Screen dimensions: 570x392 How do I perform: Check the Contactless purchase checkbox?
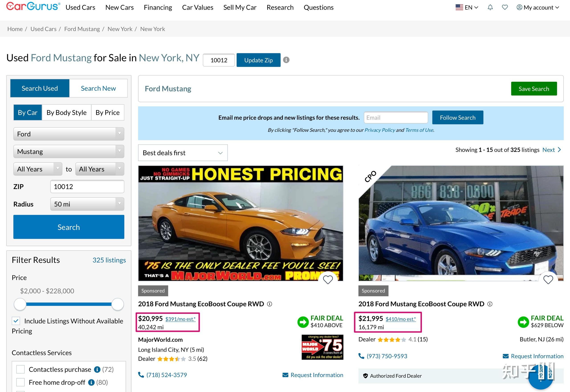[20, 369]
